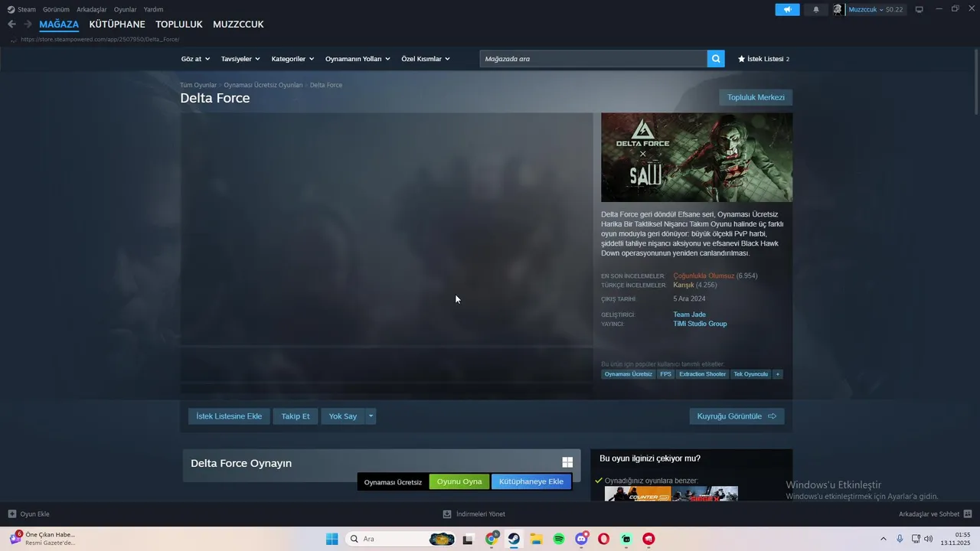Click the Kütüphaneye Ekle button

[x=531, y=481]
